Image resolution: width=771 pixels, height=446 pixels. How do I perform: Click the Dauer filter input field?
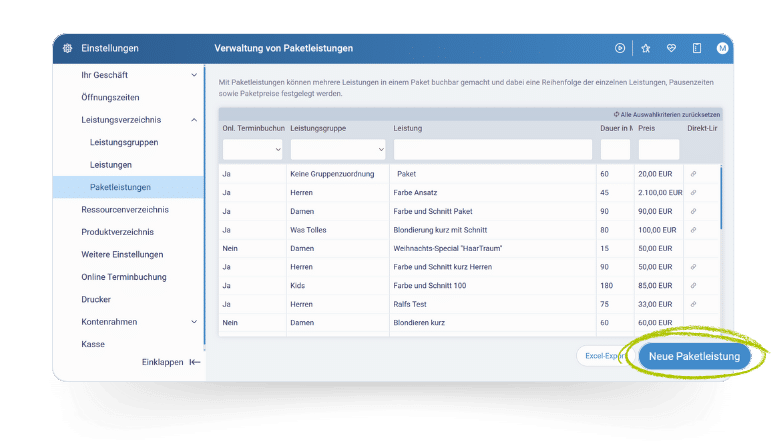click(615, 149)
